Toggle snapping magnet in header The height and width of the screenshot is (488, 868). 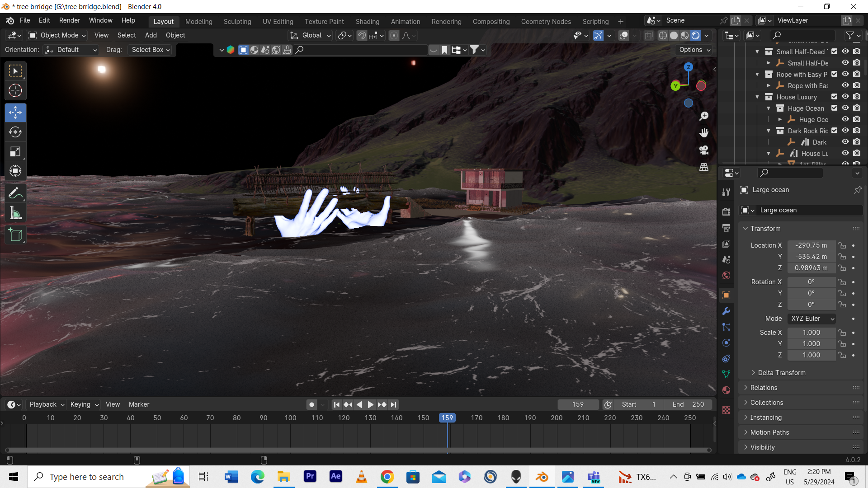(362, 35)
